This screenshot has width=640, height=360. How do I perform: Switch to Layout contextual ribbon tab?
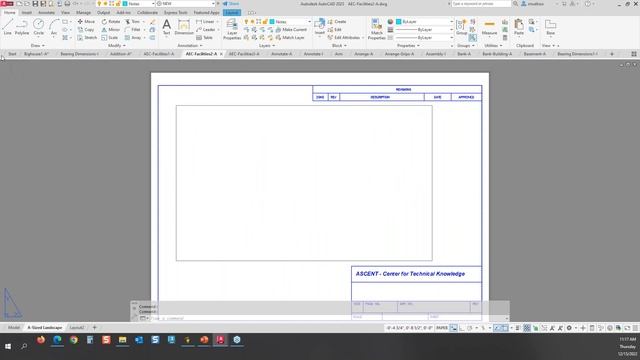click(232, 13)
